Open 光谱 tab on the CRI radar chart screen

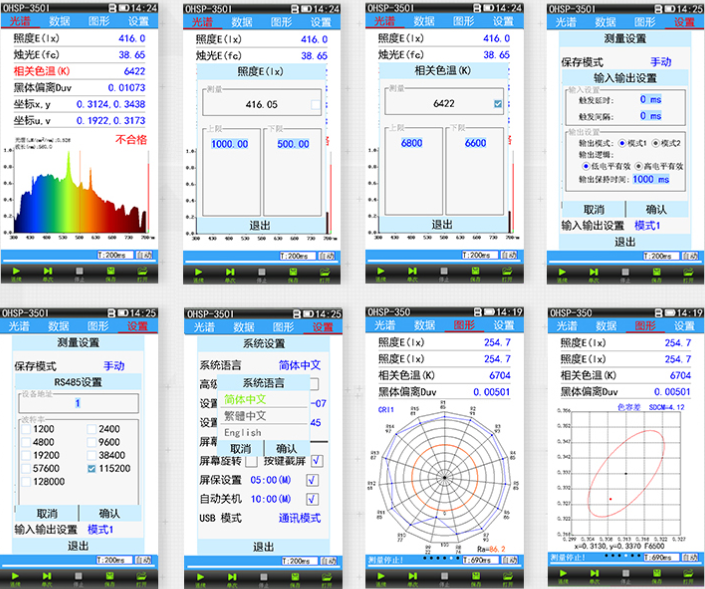385,325
